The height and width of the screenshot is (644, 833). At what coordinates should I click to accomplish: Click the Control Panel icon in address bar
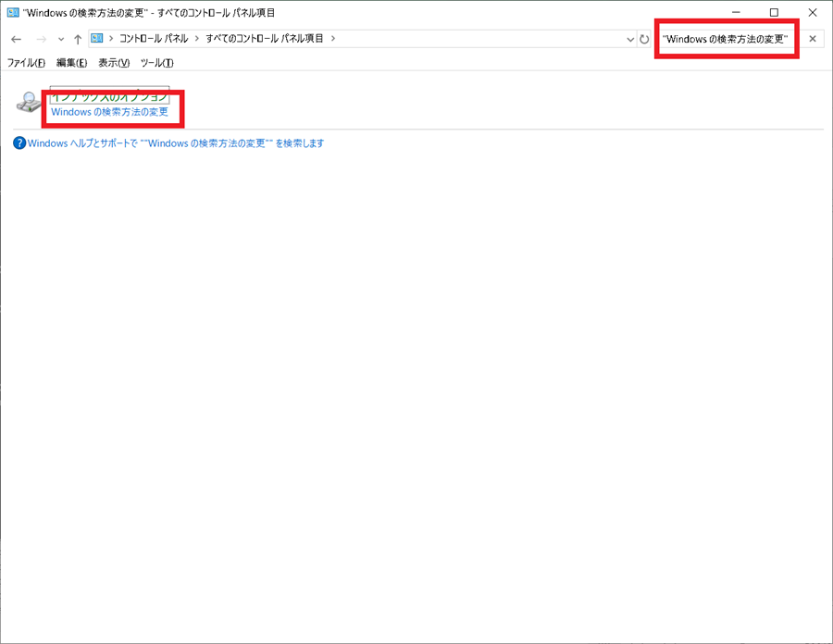(x=96, y=38)
